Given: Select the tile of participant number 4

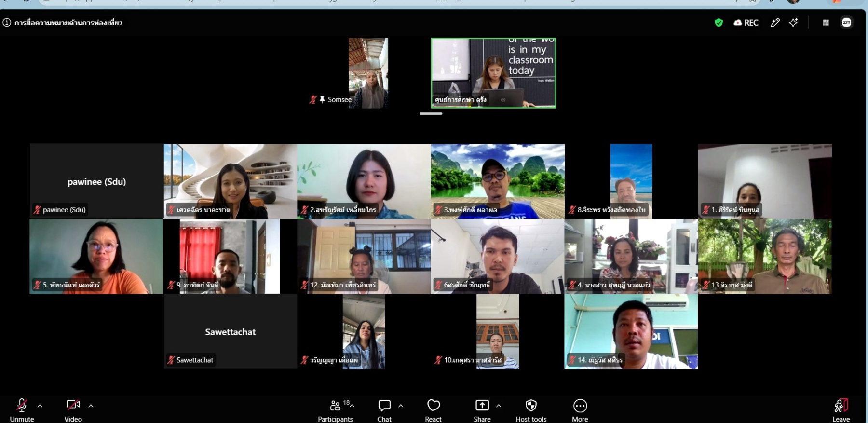Looking at the screenshot, I should pyautogui.click(x=631, y=257).
